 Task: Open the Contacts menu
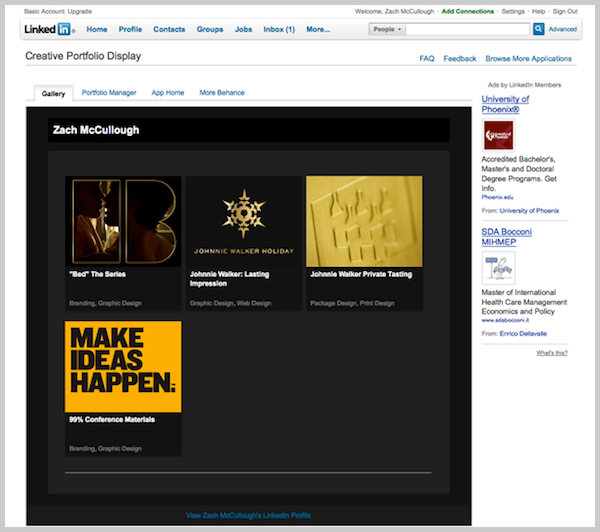(169, 29)
